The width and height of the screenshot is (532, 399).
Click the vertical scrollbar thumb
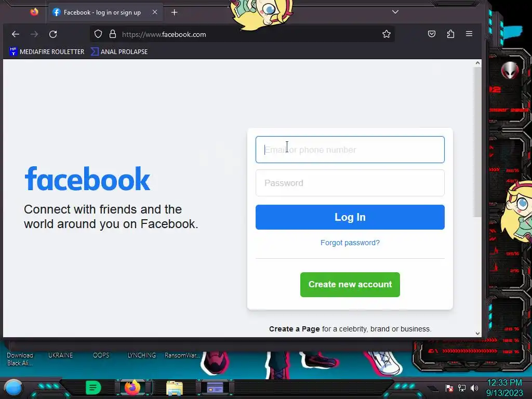point(478,142)
